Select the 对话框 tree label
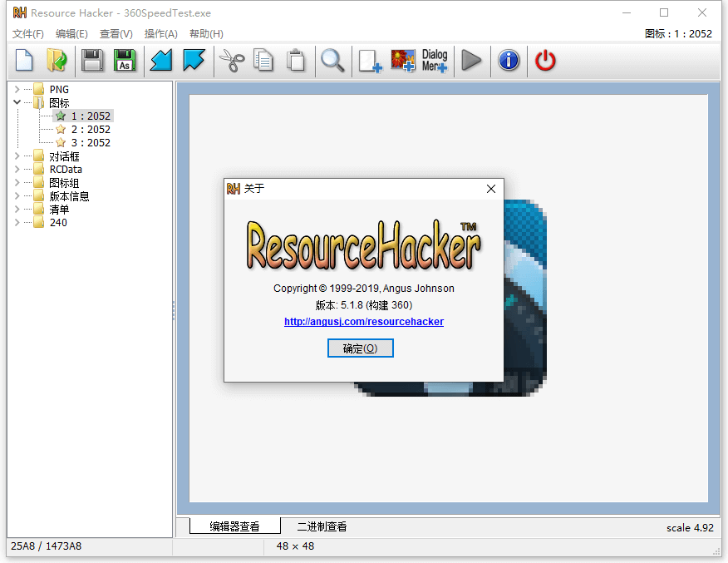The width and height of the screenshot is (728, 563). 64,156
